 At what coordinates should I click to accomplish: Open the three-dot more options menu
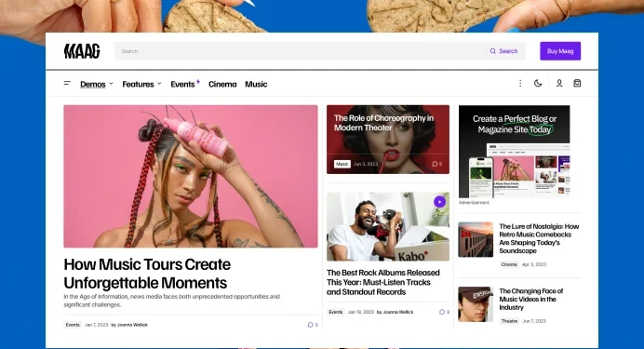click(x=520, y=84)
